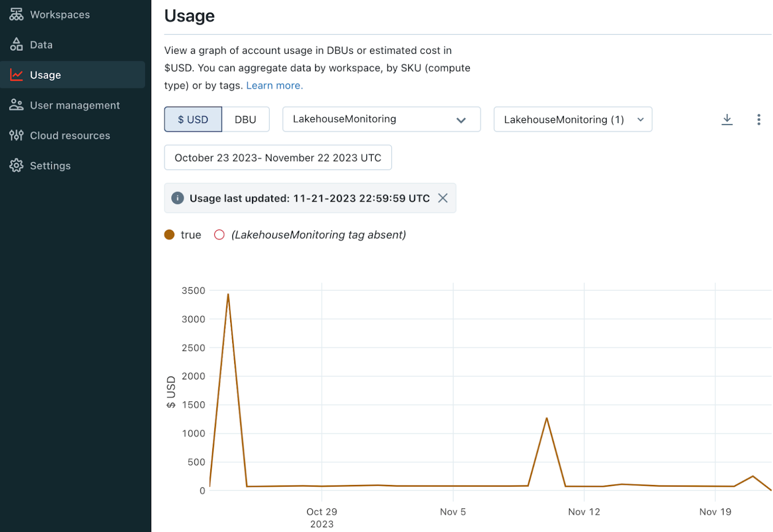Open the October 23 - November 22 date range picker
773x532 pixels.
tap(278, 158)
